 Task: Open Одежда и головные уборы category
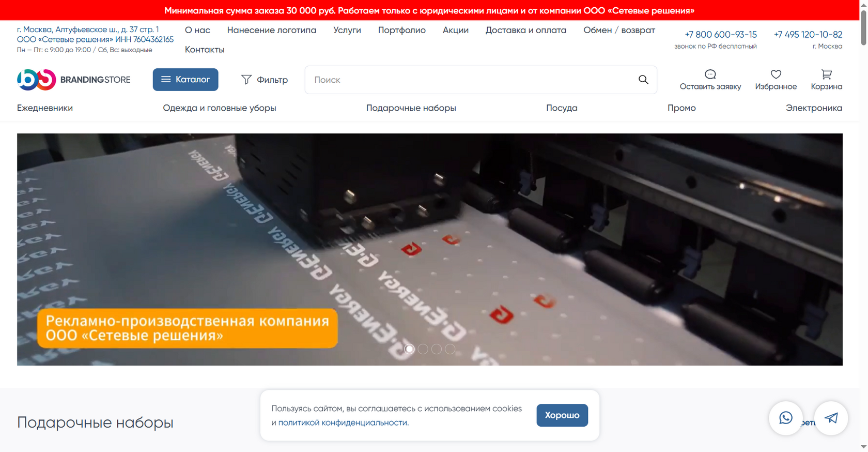[x=220, y=108]
